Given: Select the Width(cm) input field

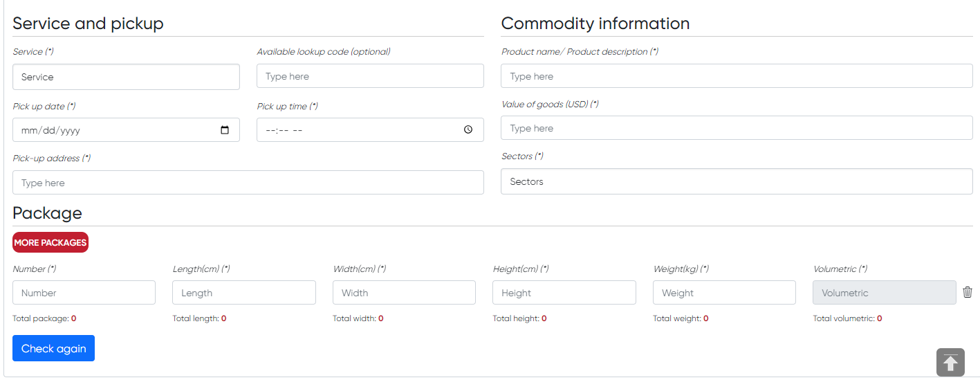Looking at the screenshot, I should (x=404, y=293).
